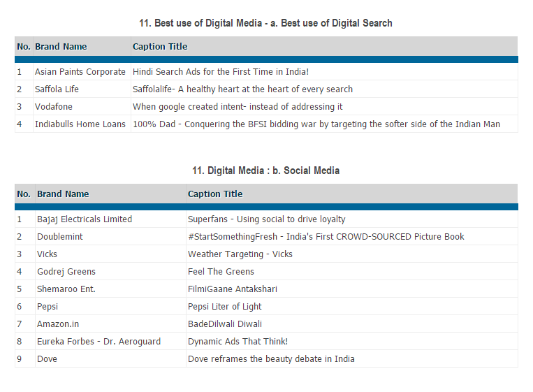Screen dimensions: 533x392
Task: Select the #StartSomethingFresh caption
Action: coord(326,237)
